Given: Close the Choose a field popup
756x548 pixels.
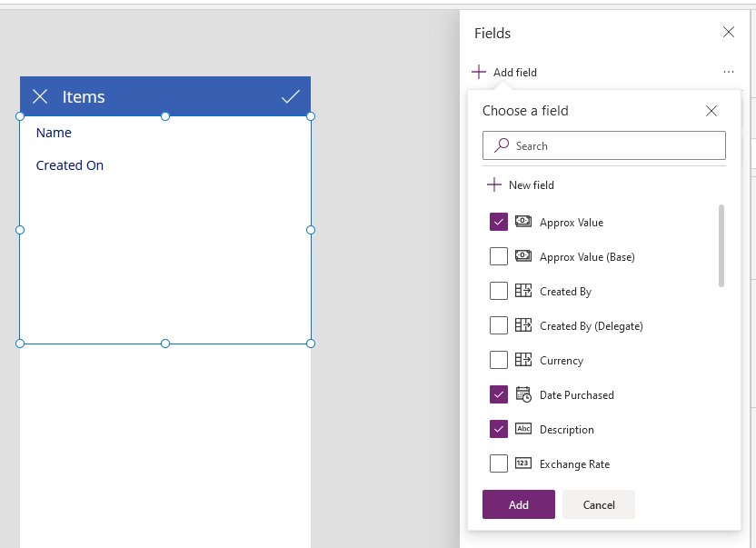Looking at the screenshot, I should click(711, 111).
